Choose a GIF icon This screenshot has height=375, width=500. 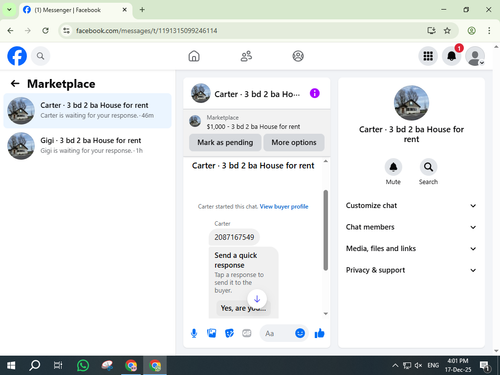click(x=247, y=333)
